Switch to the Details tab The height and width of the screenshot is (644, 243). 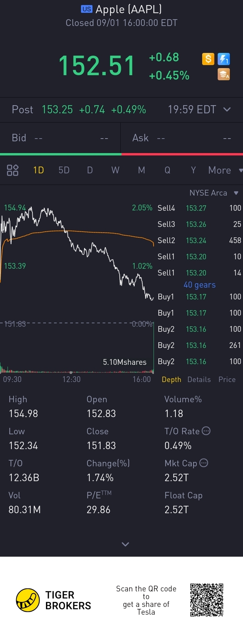tap(199, 380)
